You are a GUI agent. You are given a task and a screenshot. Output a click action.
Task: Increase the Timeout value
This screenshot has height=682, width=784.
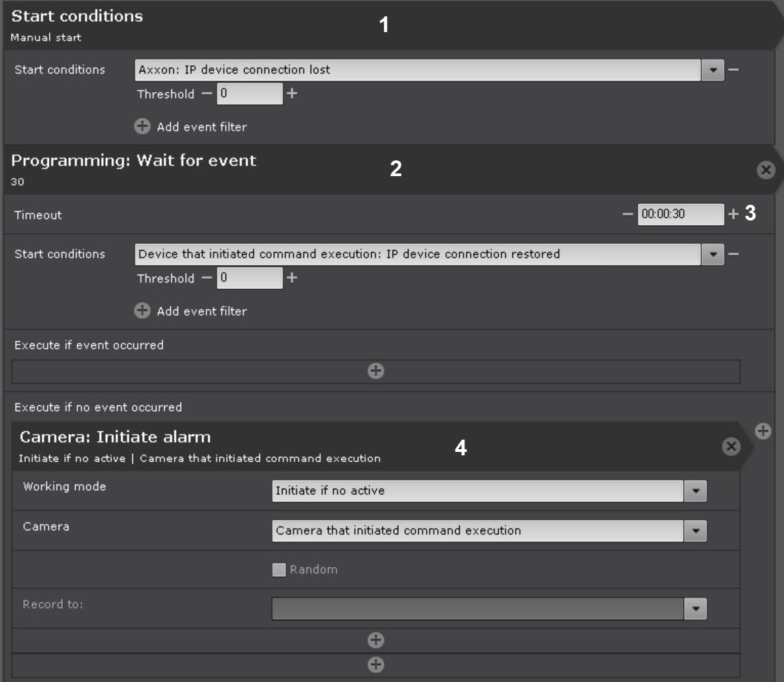(x=733, y=214)
